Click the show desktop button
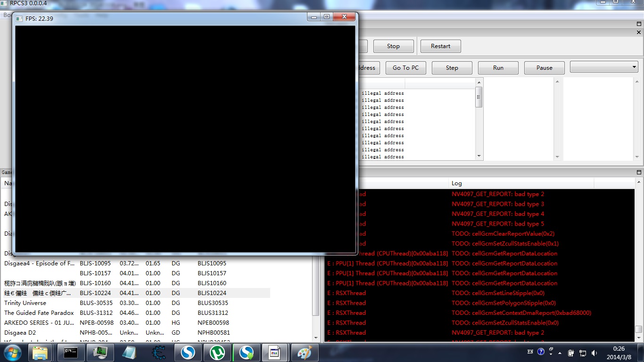 pyautogui.click(x=641, y=353)
